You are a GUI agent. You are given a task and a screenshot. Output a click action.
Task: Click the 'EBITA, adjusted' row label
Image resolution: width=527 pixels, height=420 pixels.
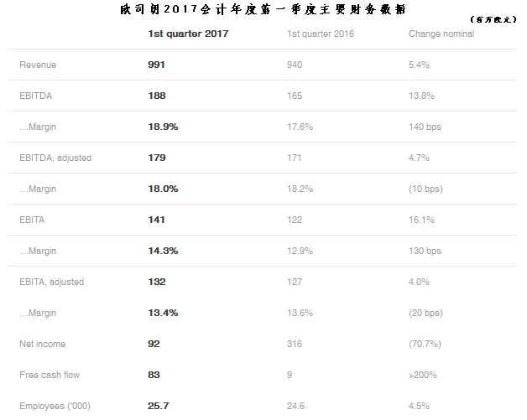51,282
